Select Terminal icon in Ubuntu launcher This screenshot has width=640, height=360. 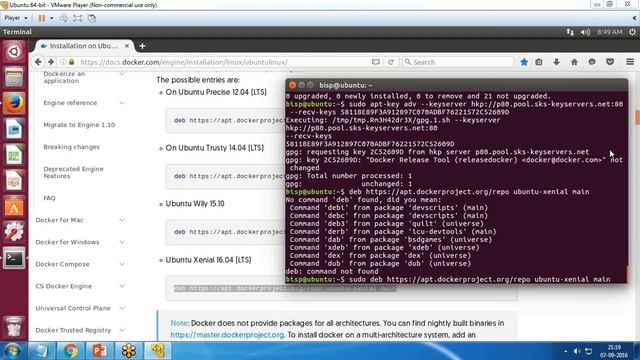(14, 258)
